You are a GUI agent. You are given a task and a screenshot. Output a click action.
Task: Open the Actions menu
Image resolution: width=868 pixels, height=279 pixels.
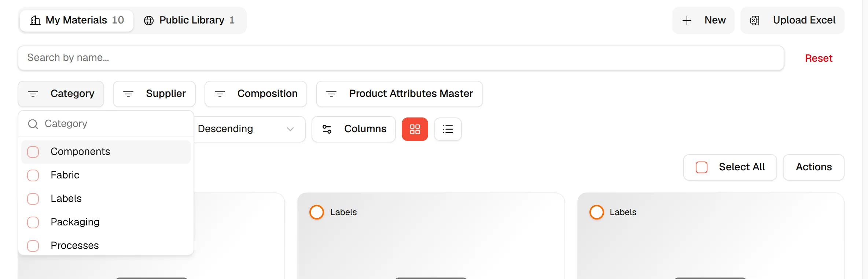tap(814, 167)
